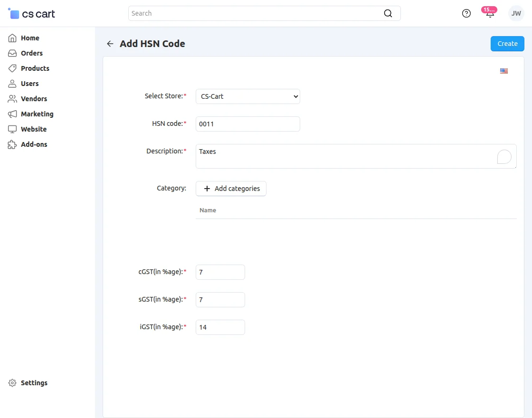Go to Orders in the sidebar
This screenshot has height=418, width=532.
point(31,53)
